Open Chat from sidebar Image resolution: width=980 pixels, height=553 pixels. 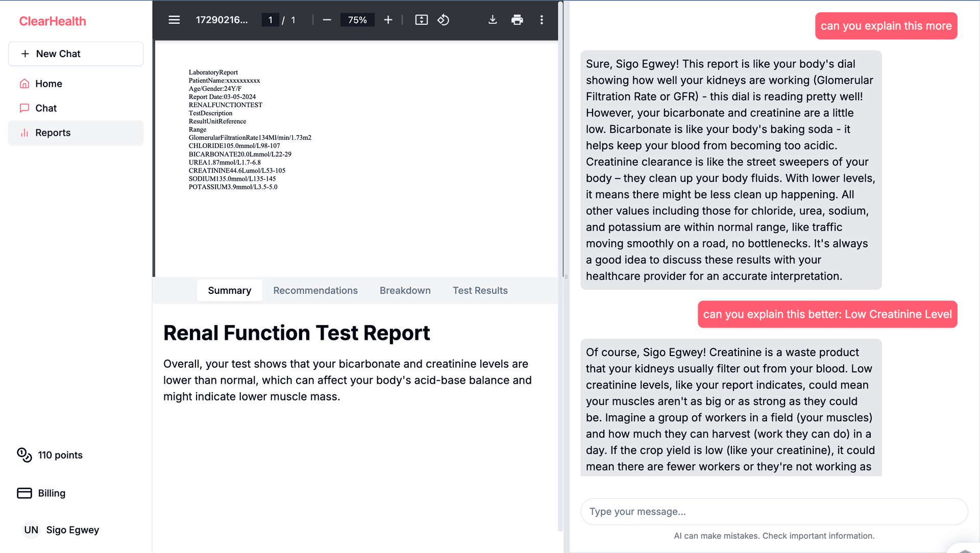[x=76, y=108]
